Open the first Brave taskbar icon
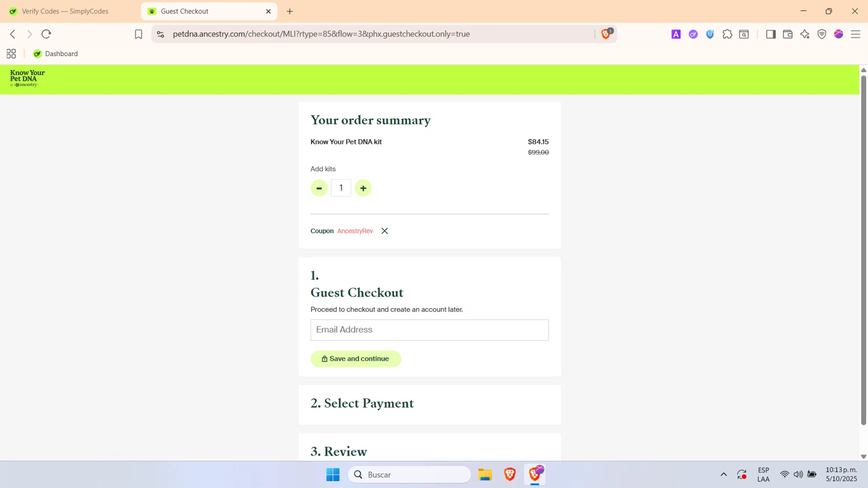The width and height of the screenshot is (868, 488). click(510, 475)
